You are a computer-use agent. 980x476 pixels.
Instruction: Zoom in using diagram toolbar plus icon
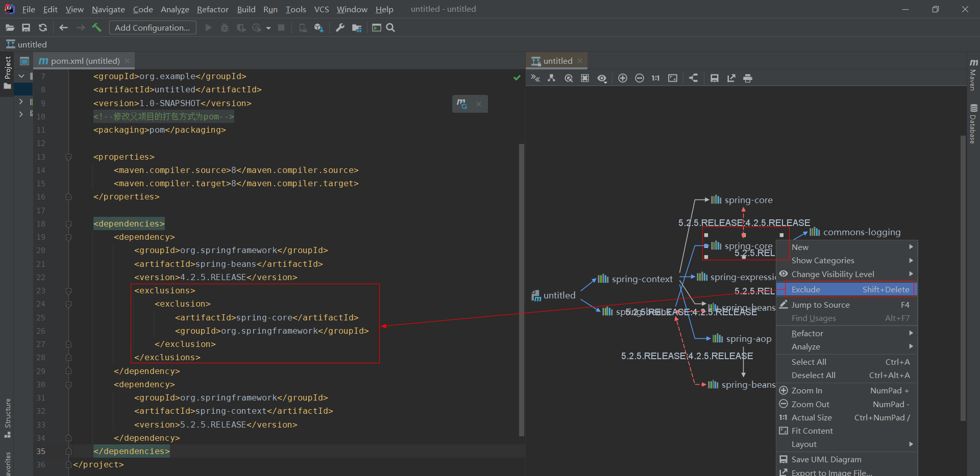[x=623, y=78]
